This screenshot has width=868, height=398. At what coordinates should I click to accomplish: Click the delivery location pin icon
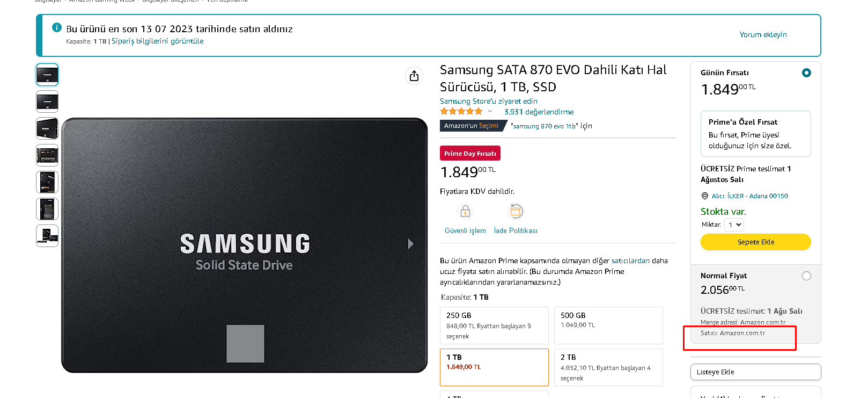pyautogui.click(x=704, y=196)
